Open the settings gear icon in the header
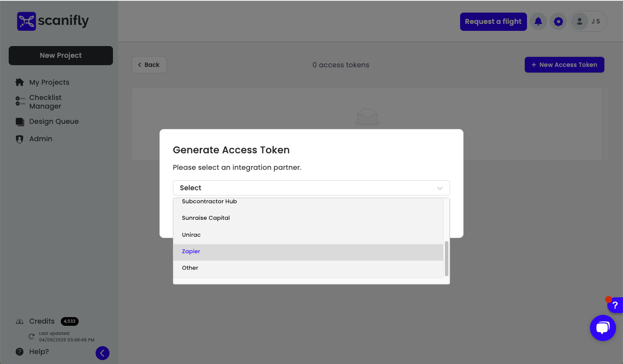 pyautogui.click(x=558, y=21)
